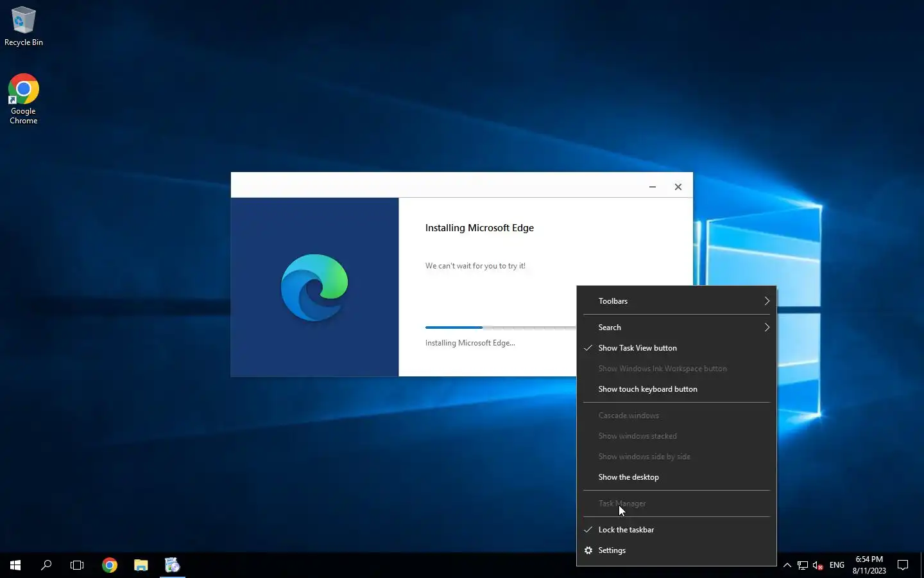Enable Show touch keyboard button
The image size is (924, 578).
[676, 389]
